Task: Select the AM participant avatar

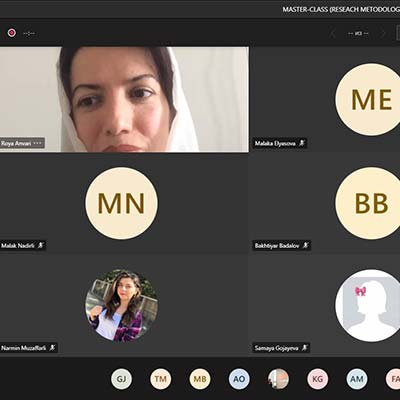Action: (357, 379)
